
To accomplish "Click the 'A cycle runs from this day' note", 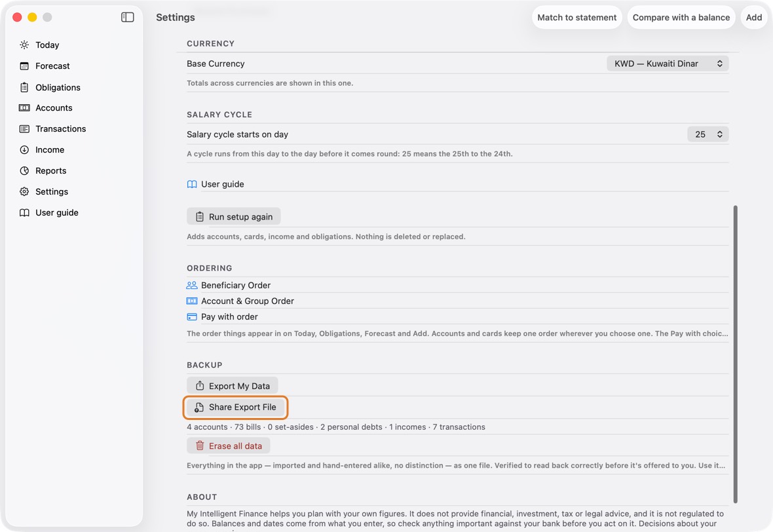I will (350, 154).
